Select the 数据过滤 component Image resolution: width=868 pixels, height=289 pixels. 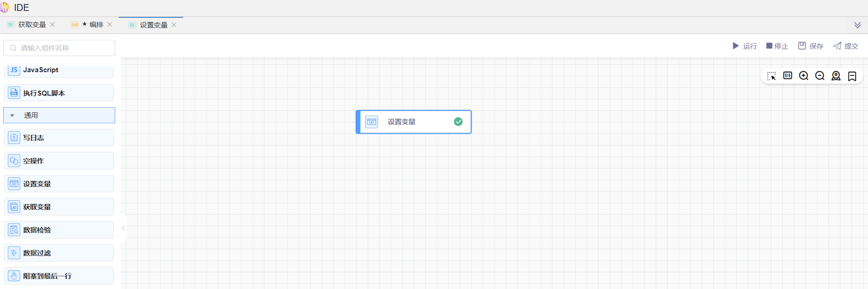tap(59, 252)
